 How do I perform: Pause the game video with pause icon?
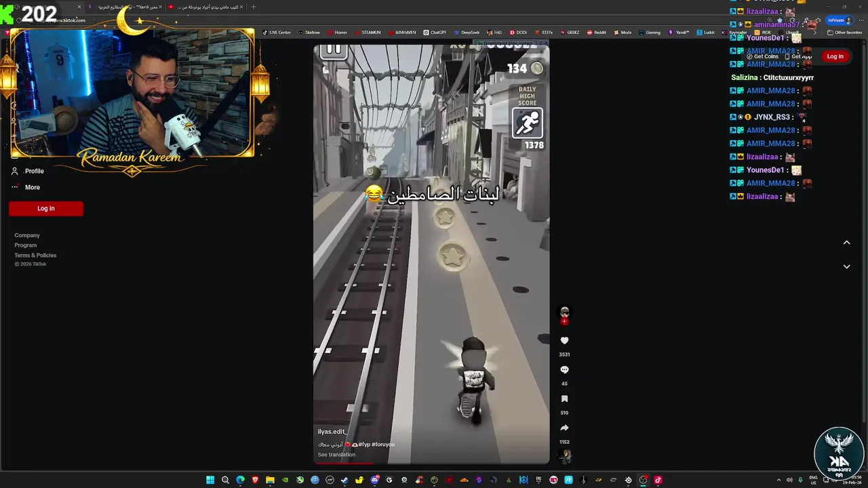pos(334,49)
